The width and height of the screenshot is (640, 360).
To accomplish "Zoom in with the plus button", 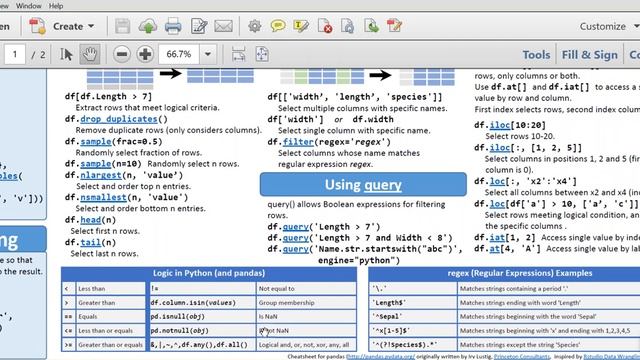I will point(145,54).
